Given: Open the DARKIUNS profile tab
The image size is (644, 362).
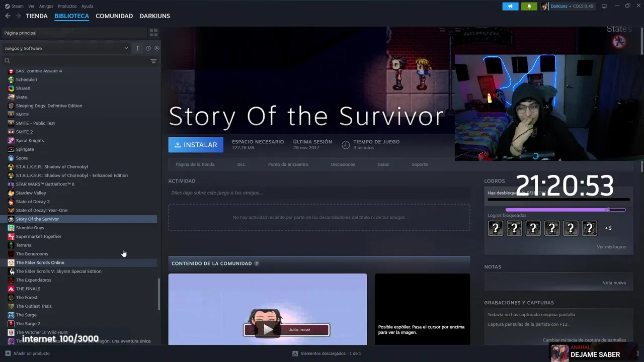Looking at the screenshot, I should 155,16.
